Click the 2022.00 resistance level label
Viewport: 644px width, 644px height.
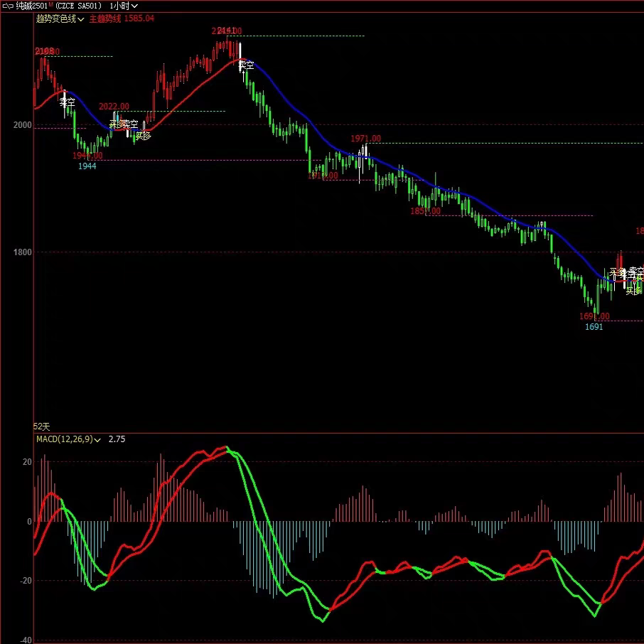coord(114,107)
